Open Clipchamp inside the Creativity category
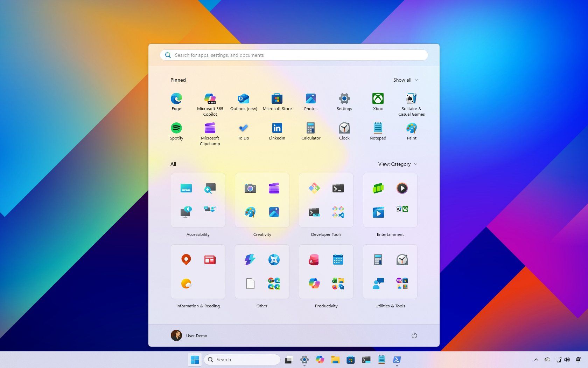The height and width of the screenshot is (368, 588). click(x=274, y=188)
